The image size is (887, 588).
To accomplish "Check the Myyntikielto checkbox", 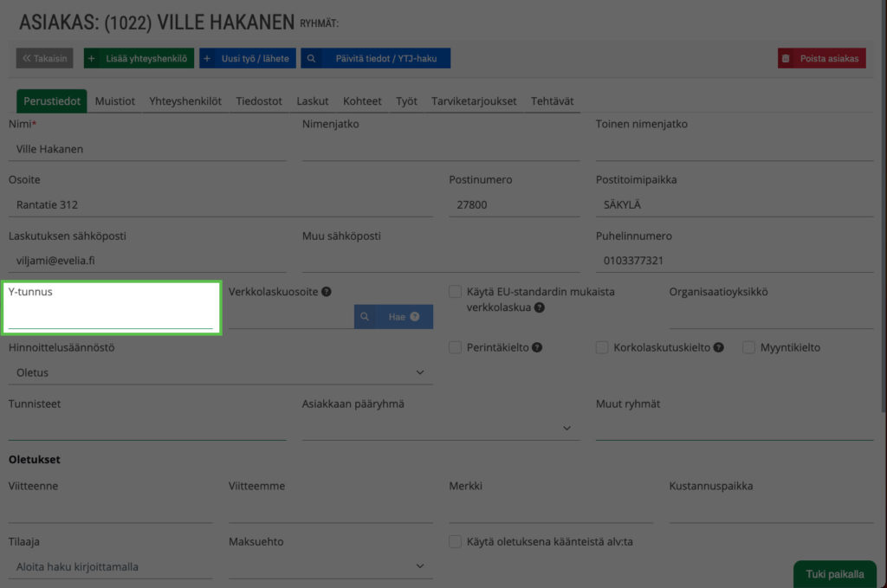I will (748, 347).
